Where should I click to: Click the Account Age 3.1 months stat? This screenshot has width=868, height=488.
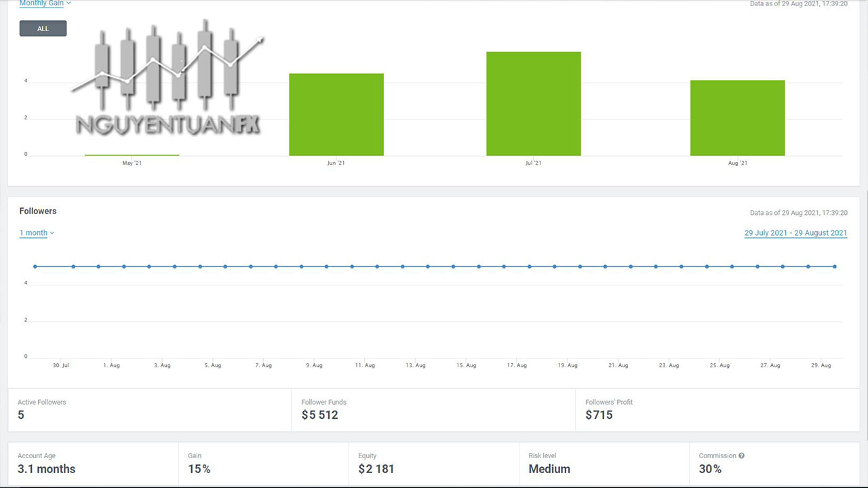tap(46, 469)
